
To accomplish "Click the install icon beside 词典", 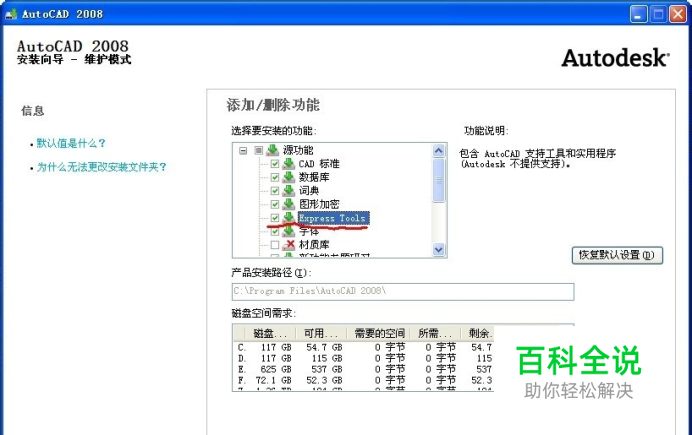I will [289, 191].
